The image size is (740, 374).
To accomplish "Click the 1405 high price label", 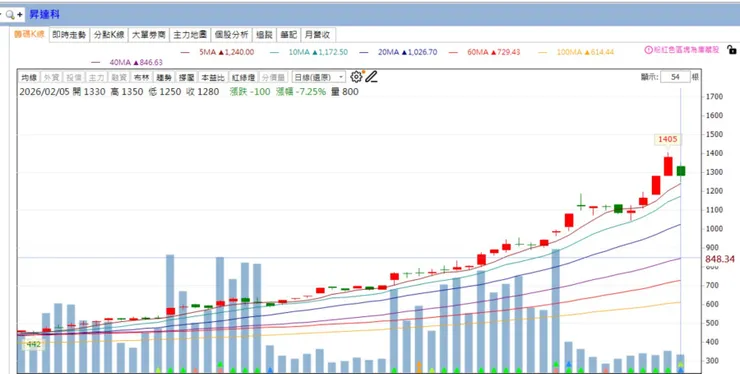I will pyautogui.click(x=668, y=139).
